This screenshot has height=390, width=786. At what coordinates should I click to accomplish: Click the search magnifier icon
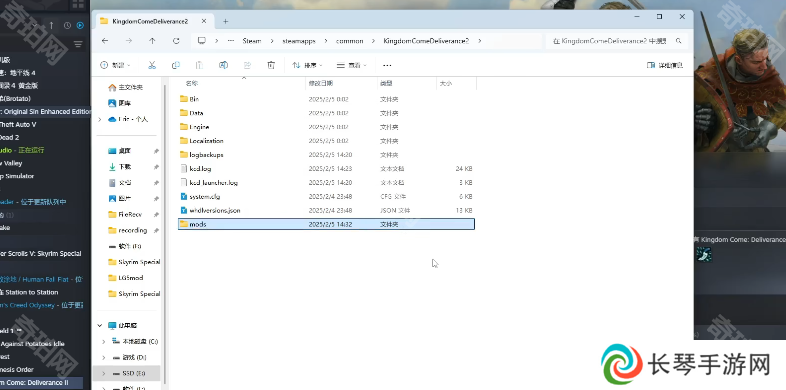(679, 41)
